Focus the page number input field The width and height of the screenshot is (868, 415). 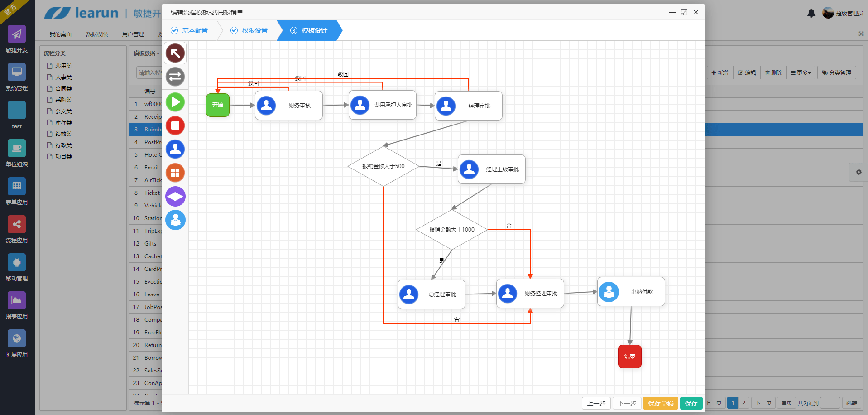pos(830,403)
